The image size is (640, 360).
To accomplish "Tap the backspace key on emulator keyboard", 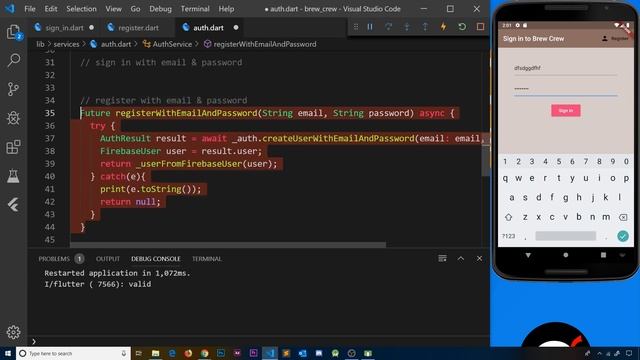I will click(x=623, y=218).
